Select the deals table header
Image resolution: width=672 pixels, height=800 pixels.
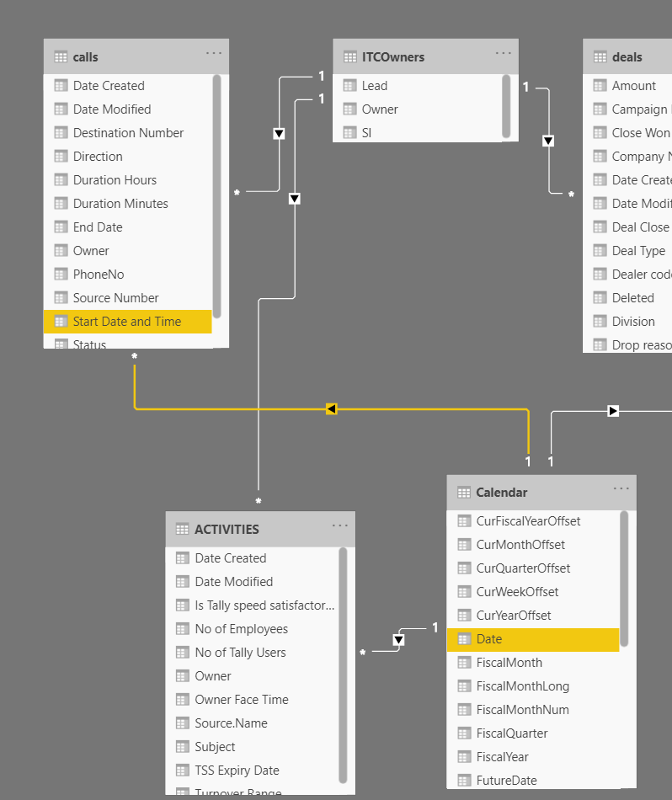pyautogui.click(x=627, y=56)
